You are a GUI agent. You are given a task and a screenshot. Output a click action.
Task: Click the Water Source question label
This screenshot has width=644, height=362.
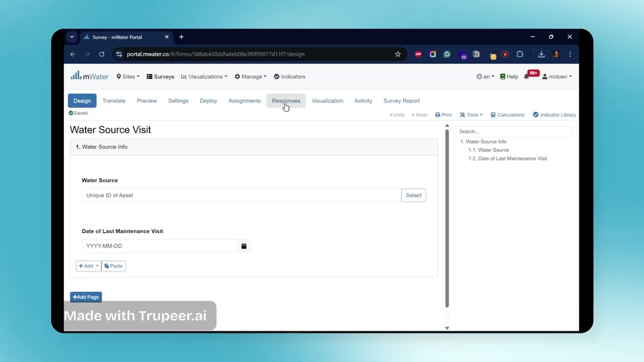pyautogui.click(x=100, y=180)
